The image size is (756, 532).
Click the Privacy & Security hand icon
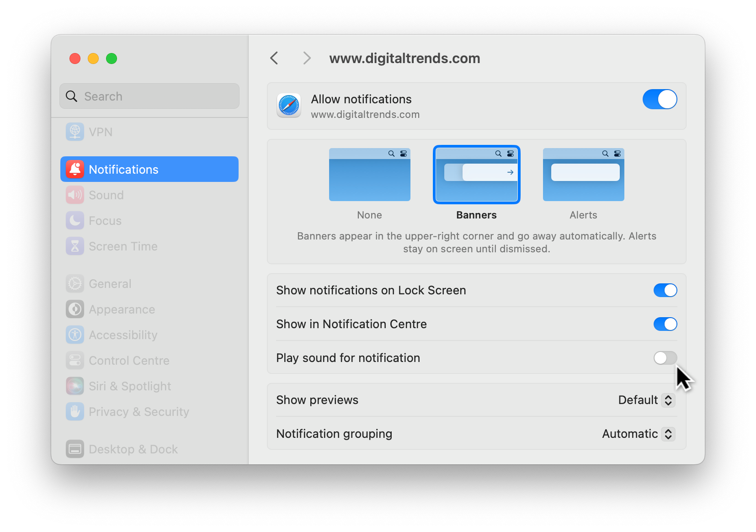[x=75, y=412]
